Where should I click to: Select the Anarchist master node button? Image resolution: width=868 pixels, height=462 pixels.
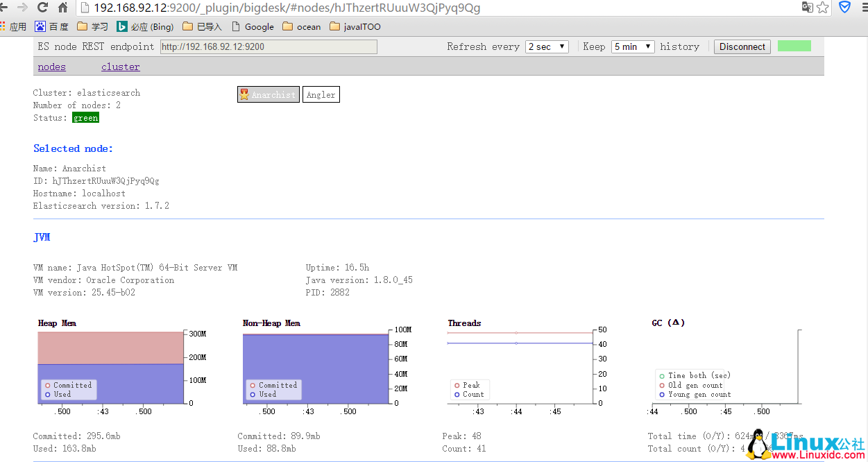click(x=269, y=95)
